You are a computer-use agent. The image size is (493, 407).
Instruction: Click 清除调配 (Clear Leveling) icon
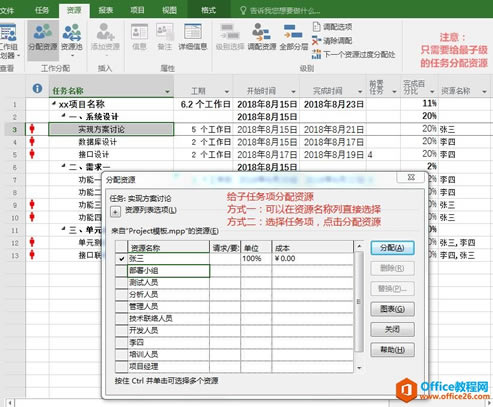(x=316, y=41)
